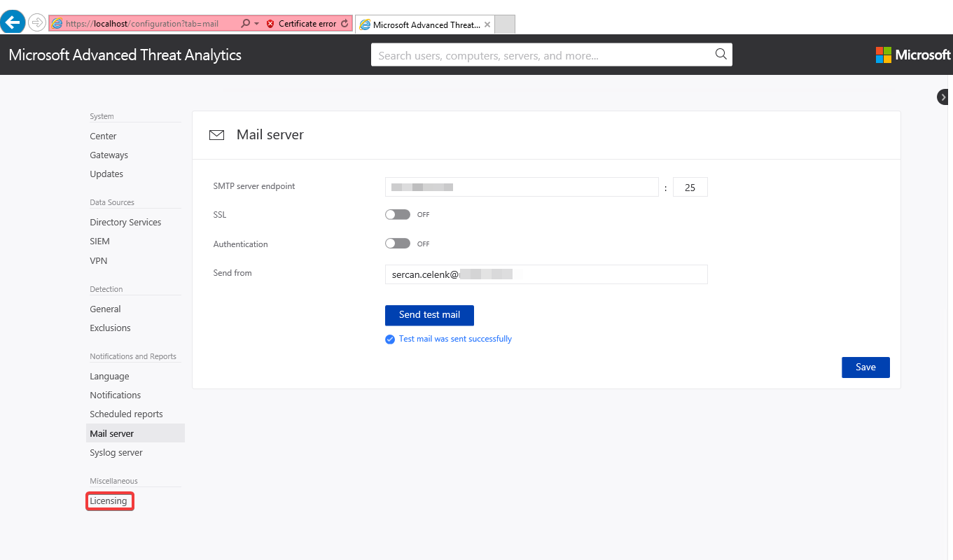Screen dimensions: 953x560
Task: Click the browser back arrow button
Action: point(13,22)
